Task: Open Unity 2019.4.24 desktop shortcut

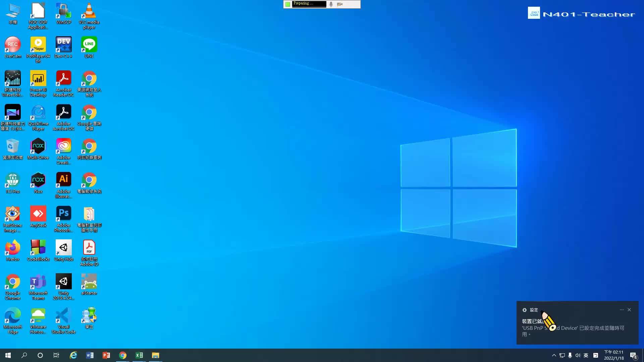Action: click(x=63, y=287)
